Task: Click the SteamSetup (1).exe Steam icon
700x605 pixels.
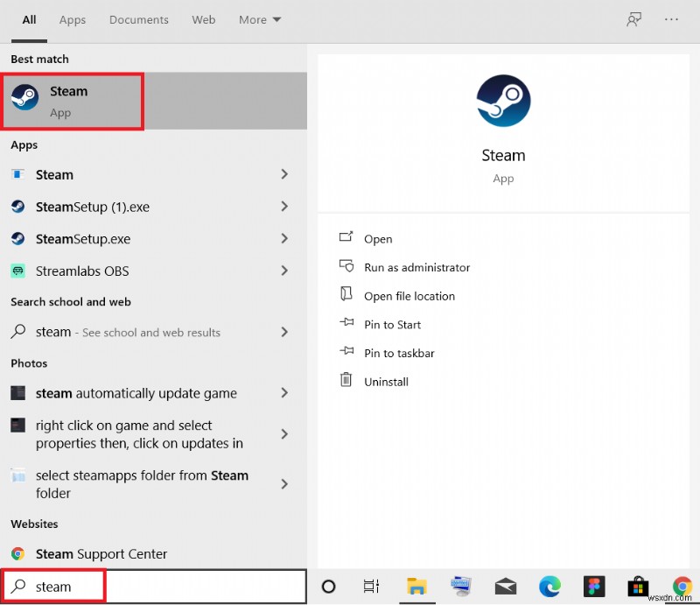Action: (x=17, y=207)
